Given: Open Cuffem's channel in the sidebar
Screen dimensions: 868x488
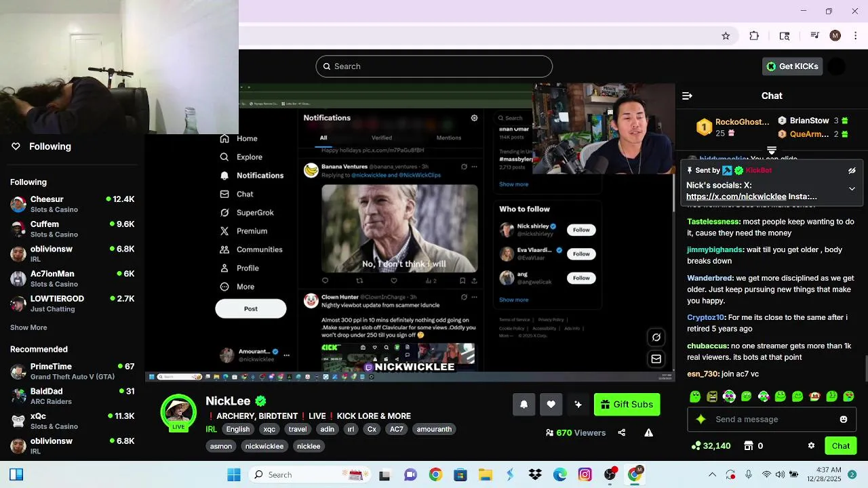Looking at the screenshot, I should coord(72,229).
